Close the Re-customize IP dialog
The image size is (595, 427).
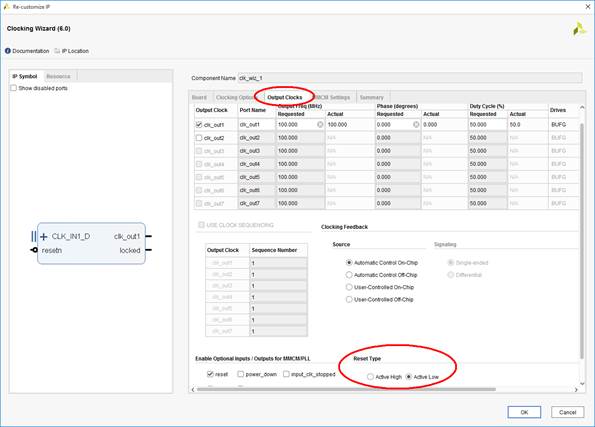(587, 6)
